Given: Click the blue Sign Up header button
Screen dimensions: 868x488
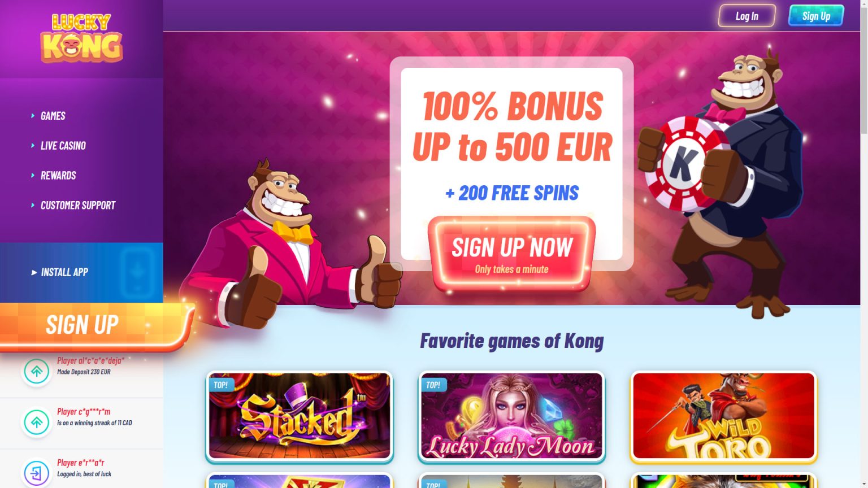Looking at the screenshot, I should pos(816,16).
